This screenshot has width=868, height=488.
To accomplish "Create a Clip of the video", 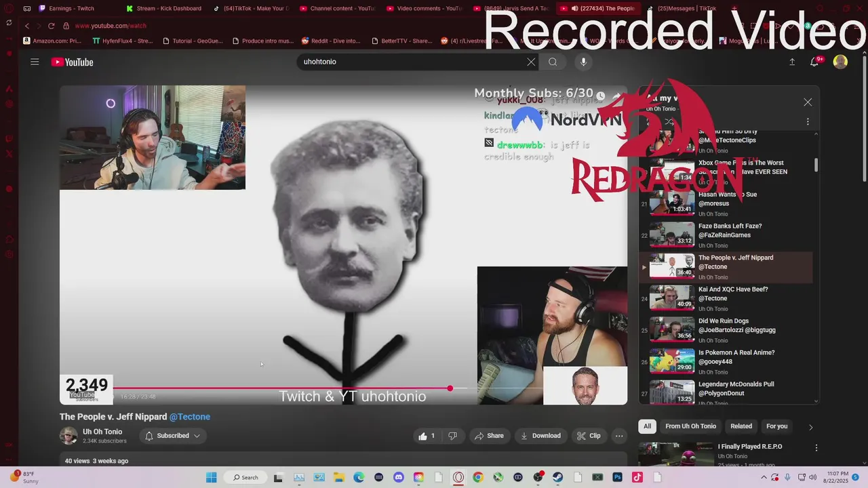I will tap(589, 436).
